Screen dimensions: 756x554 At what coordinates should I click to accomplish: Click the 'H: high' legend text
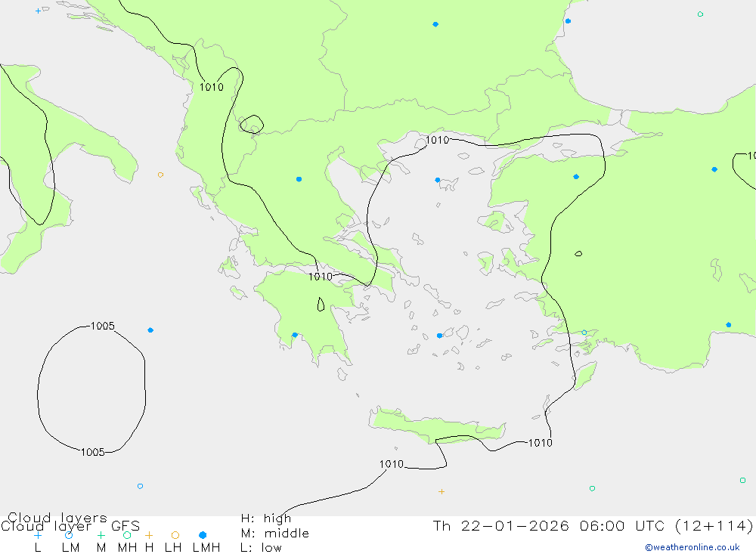266,518
